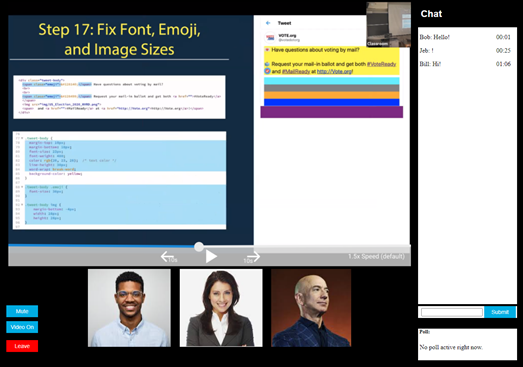Image resolution: width=523 pixels, height=367 pixels.
Task: Focus the chat message input field
Action: pyautogui.click(x=452, y=312)
